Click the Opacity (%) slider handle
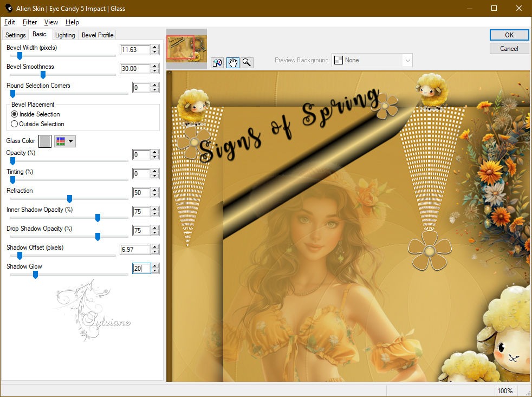The width and height of the screenshot is (532, 397). (x=12, y=161)
